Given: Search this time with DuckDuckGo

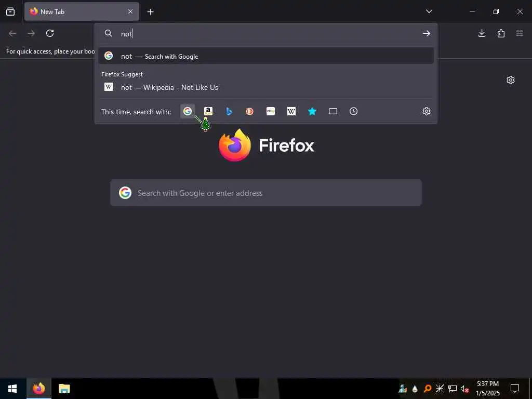Looking at the screenshot, I should 250,111.
